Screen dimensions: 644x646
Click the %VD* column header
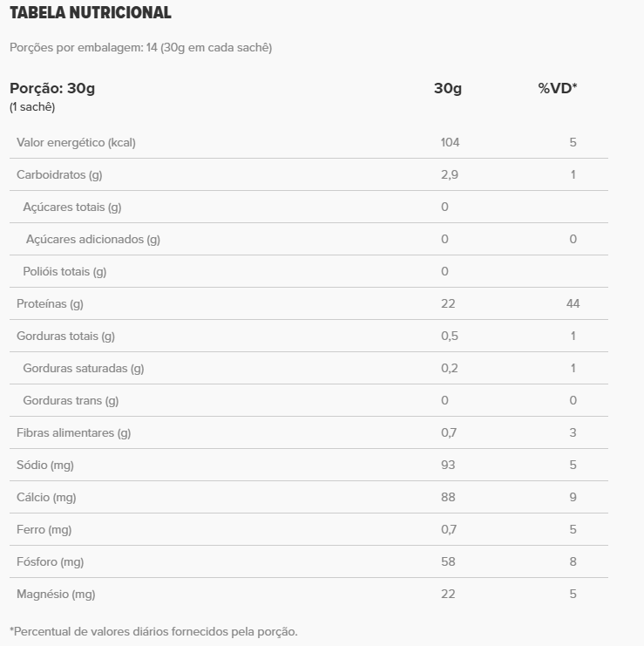coord(558,88)
